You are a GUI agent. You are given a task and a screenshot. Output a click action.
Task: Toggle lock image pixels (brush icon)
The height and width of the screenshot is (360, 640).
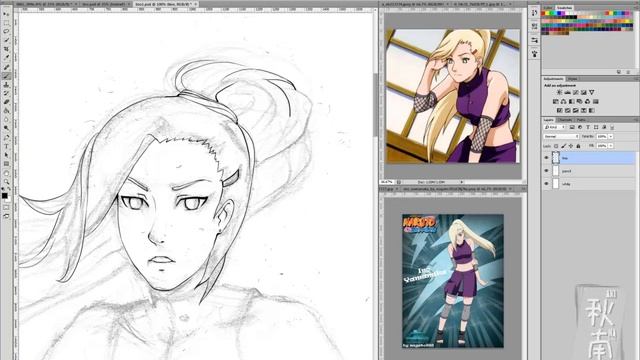(x=564, y=146)
